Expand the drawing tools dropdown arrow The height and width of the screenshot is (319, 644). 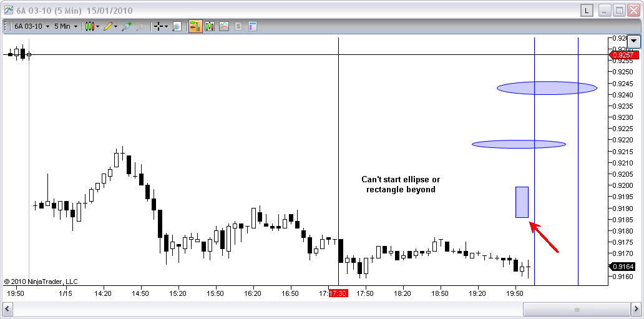click(x=115, y=27)
